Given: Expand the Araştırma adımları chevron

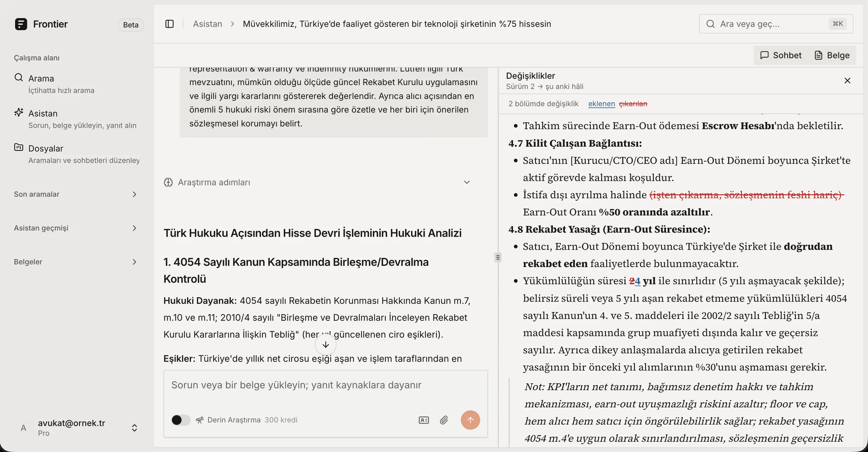Looking at the screenshot, I should 467,182.
